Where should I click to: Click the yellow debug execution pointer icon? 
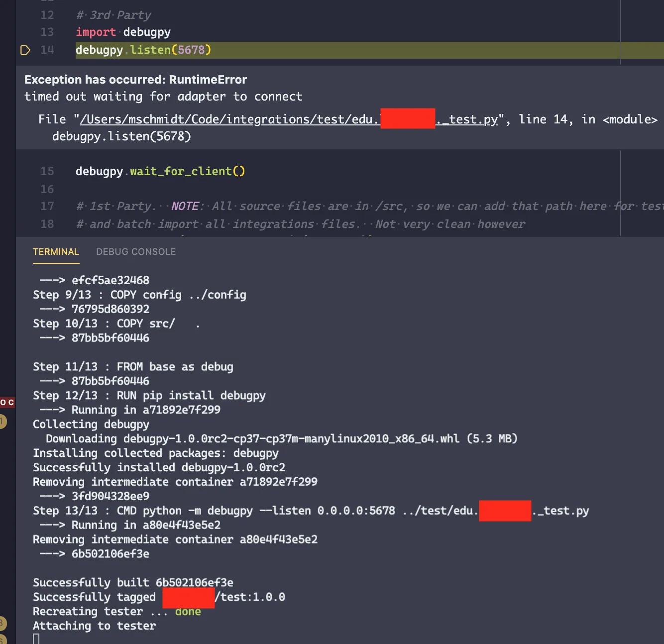tap(25, 50)
